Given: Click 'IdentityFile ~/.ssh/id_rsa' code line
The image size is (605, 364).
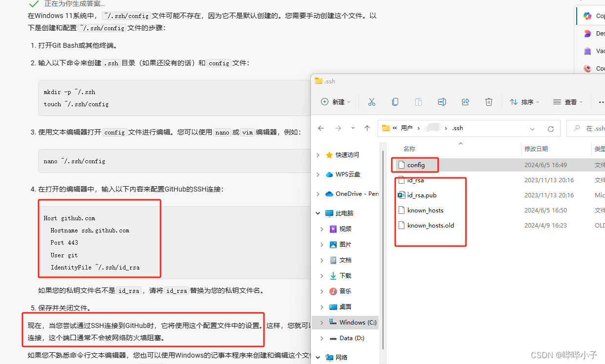Looking at the screenshot, I should [95, 268].
